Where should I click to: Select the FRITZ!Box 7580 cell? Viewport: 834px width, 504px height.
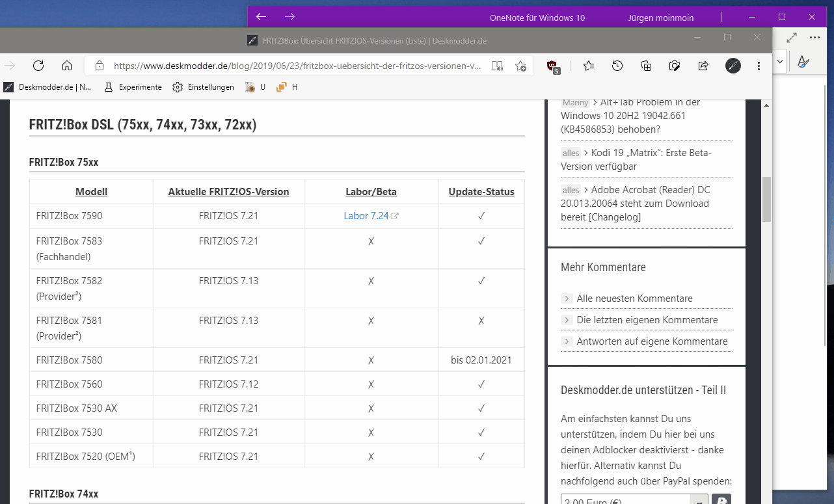[x=92, y=360]
